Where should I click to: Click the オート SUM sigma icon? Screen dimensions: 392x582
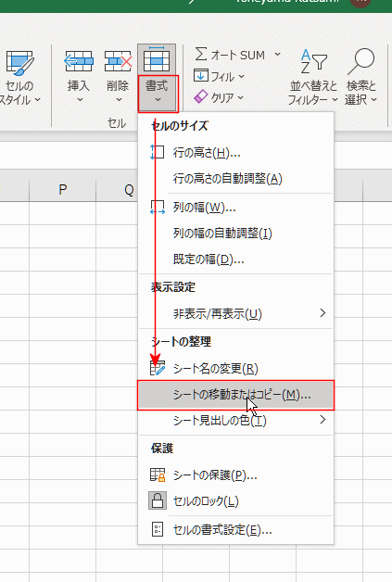pyautogui.click(x=201, y=54)
